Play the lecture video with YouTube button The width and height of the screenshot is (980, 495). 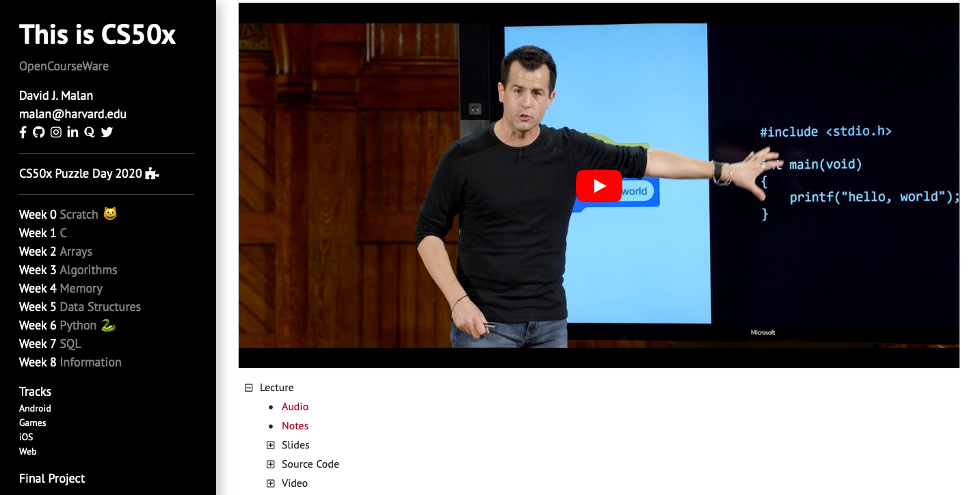click(x=598, y=186)
